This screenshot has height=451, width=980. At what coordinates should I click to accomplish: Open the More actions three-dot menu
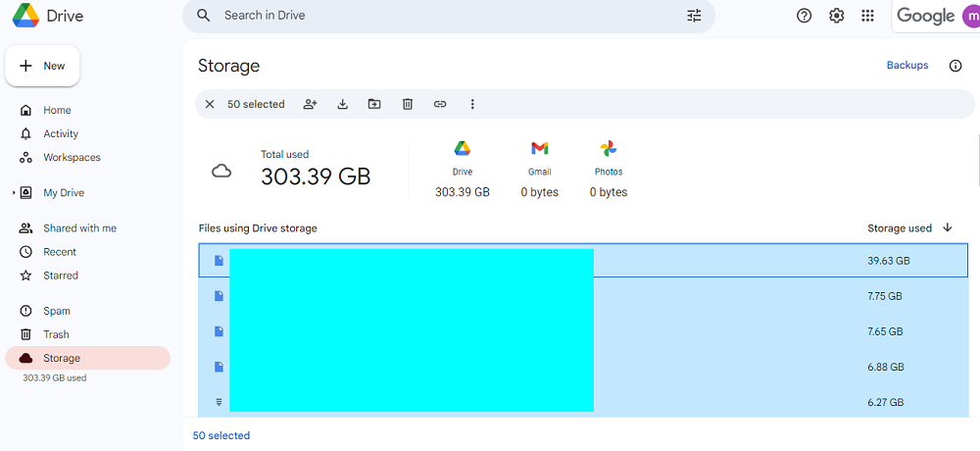tap(472, 104)
